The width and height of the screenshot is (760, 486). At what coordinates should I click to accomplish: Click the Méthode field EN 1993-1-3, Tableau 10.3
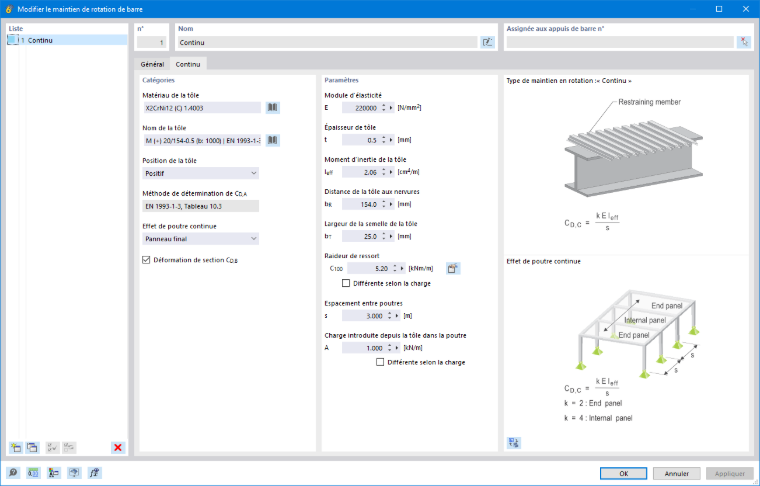tap(201, 206)
